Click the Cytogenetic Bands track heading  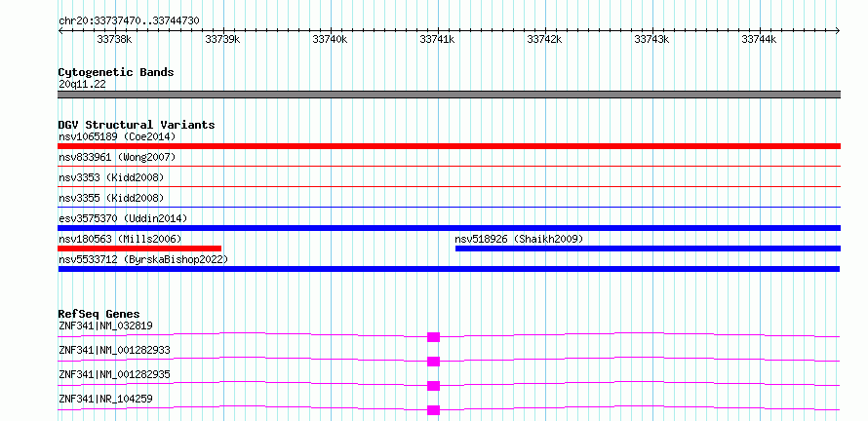pyautogui.click(x=116, y=72)
